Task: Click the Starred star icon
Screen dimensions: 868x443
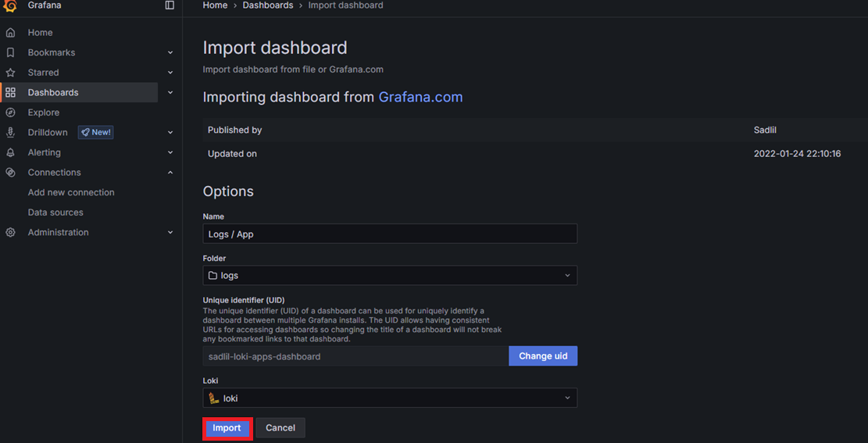Action: click(x=10, y=73)
